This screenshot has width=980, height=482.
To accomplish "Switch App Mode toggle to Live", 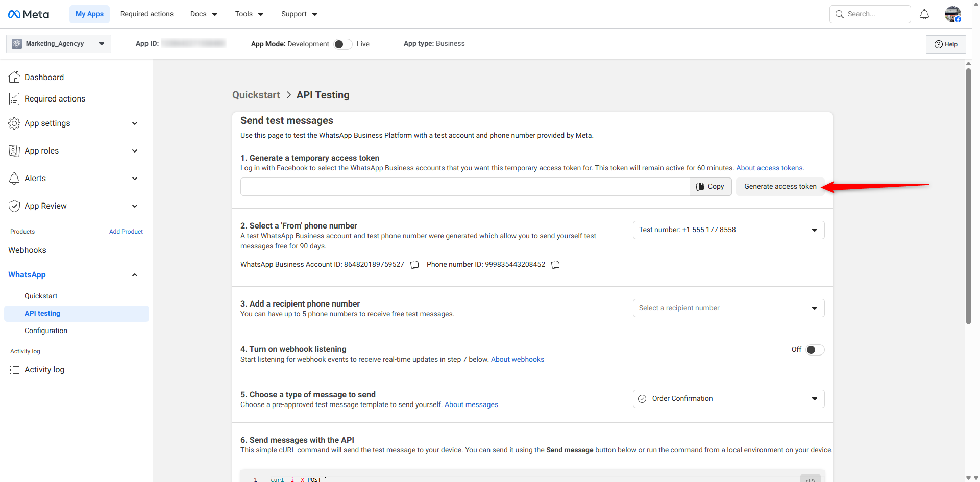I will (x=343, y=44).
